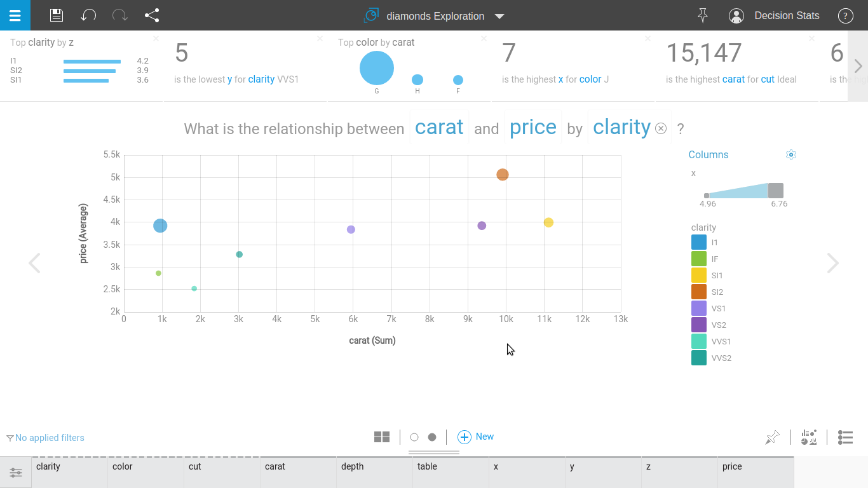The image size is (868, 488).
Task: Select the first empty page indicator dot
Action: 414,437
